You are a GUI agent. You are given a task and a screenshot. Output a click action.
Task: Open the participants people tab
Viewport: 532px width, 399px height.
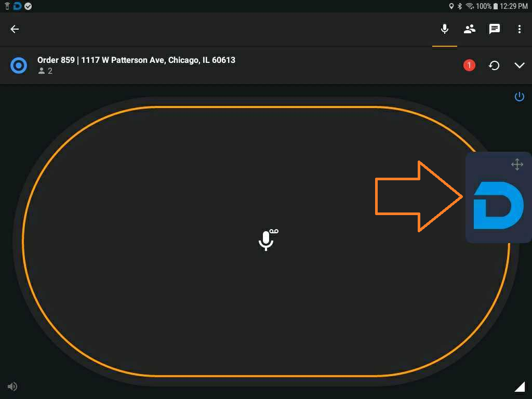tap(470, 29)
